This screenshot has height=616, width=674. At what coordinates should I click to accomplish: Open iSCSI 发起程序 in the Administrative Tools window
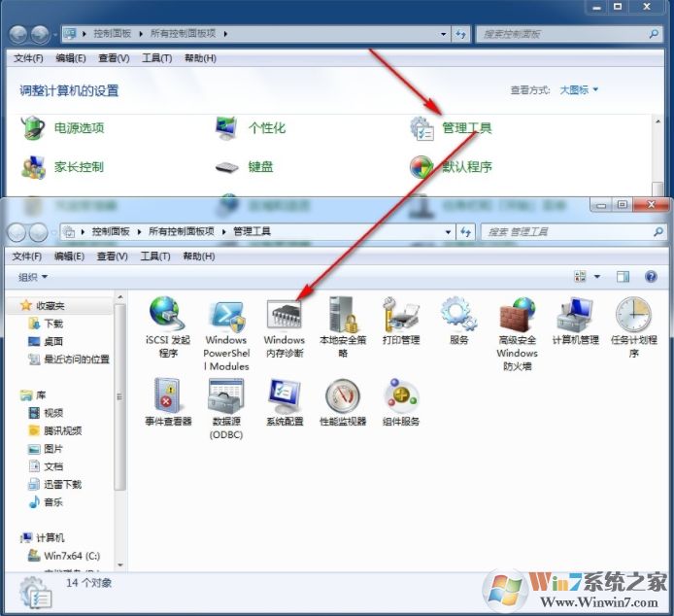click(x=168, y=326)
